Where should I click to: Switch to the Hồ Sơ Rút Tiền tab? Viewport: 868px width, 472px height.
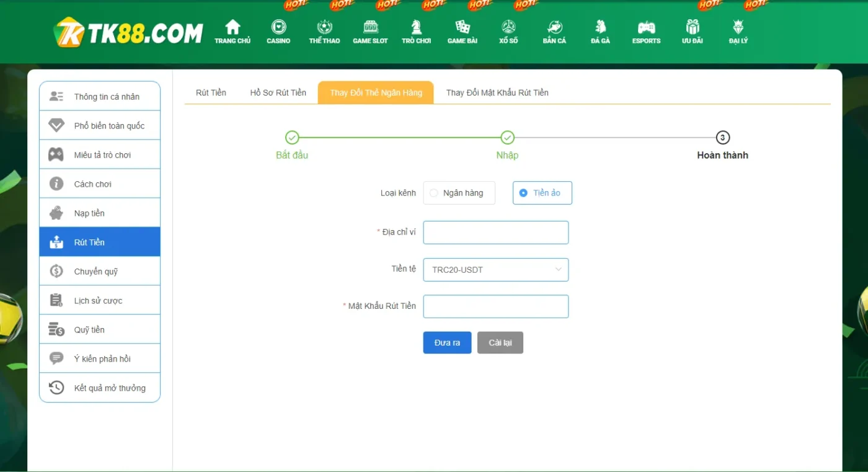[278, 92]
